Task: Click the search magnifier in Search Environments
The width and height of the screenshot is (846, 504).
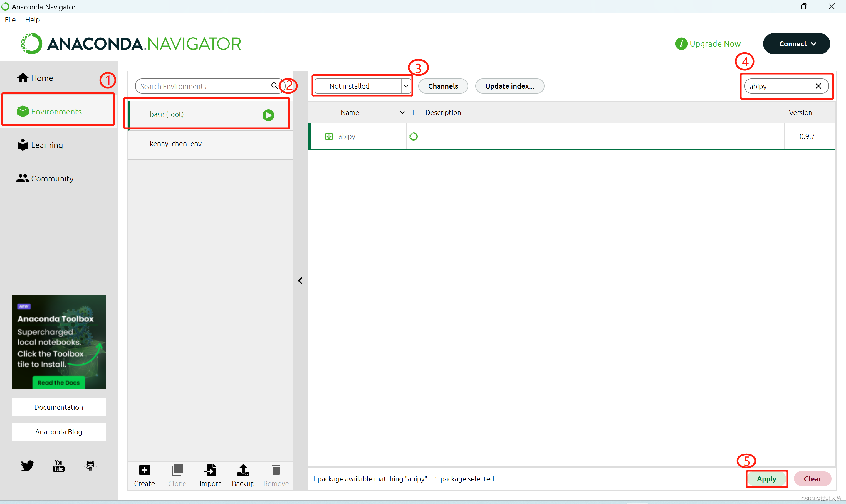Action: [x=275, y=86]
